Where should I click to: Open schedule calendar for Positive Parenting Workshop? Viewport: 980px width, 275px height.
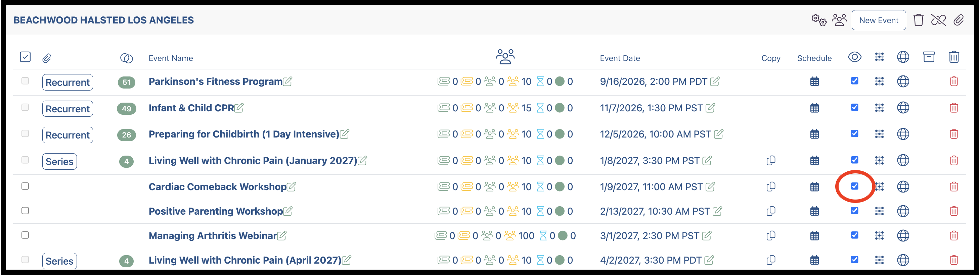(x=814, y=212)
